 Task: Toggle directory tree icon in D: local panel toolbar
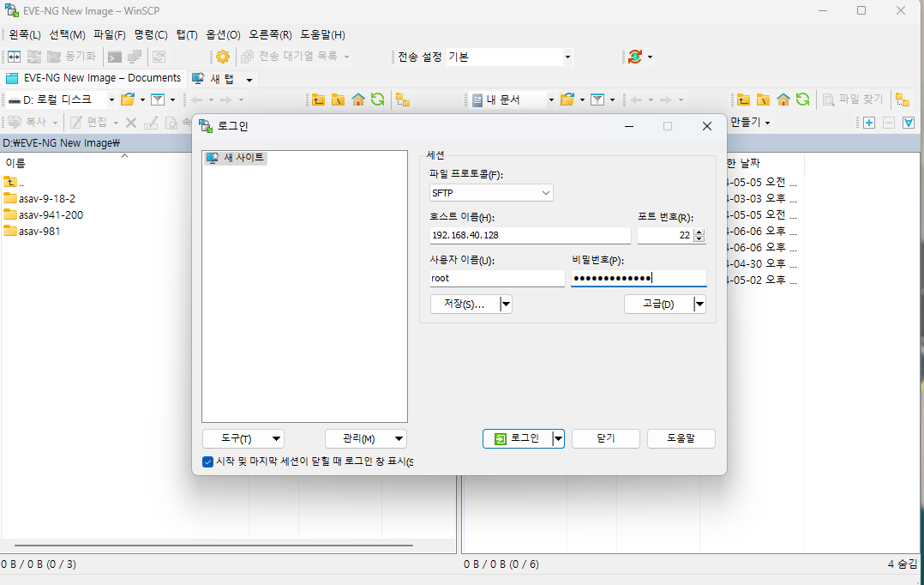[403, 100]
